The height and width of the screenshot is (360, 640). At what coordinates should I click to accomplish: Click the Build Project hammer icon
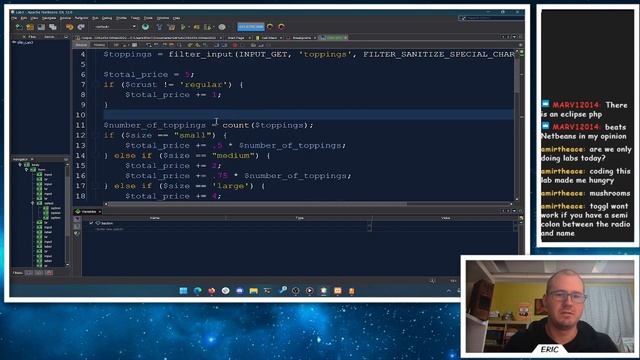coord(160,27)
